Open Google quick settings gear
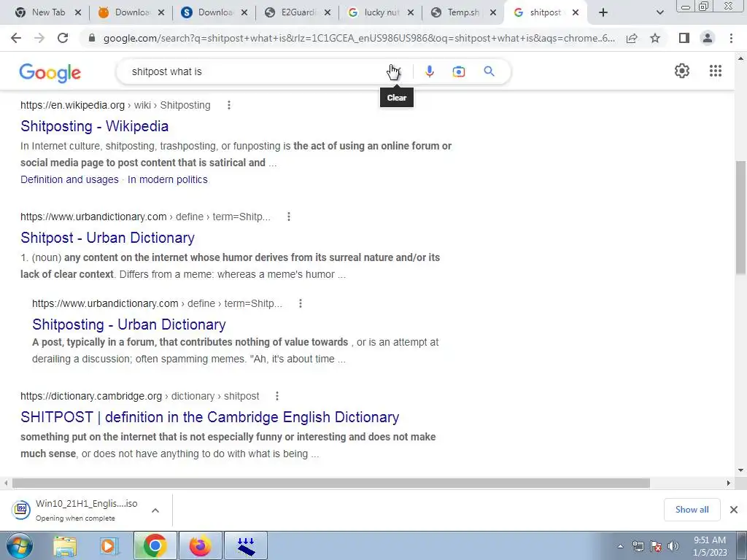The image size is (747, 560). pos(682,71)
